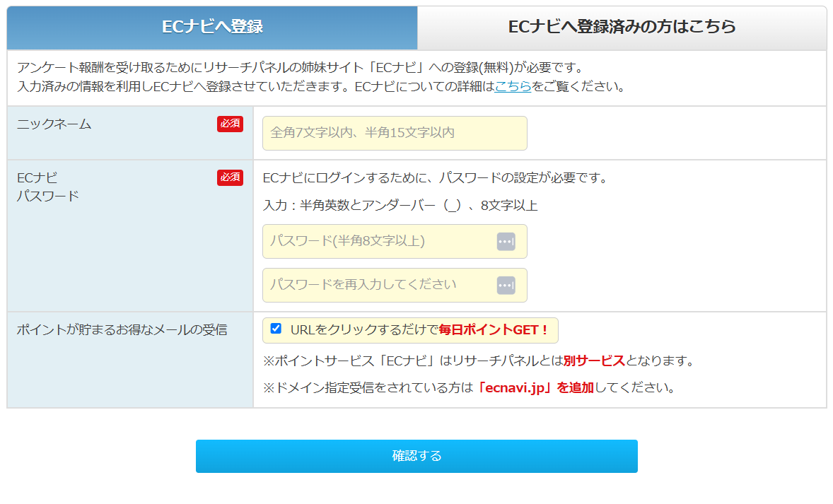Click the ECナビにログインするために instruction text
833x504 pixels.
coord(435,178)
